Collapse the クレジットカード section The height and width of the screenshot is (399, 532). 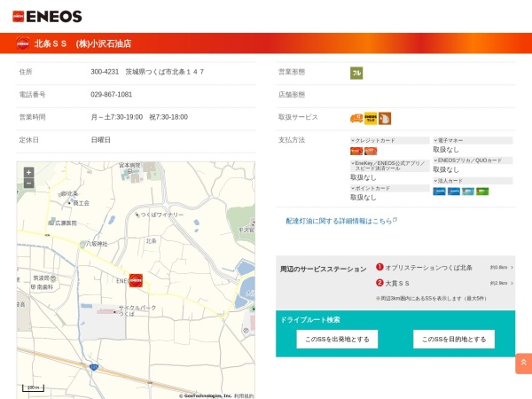tap(389, 140)
